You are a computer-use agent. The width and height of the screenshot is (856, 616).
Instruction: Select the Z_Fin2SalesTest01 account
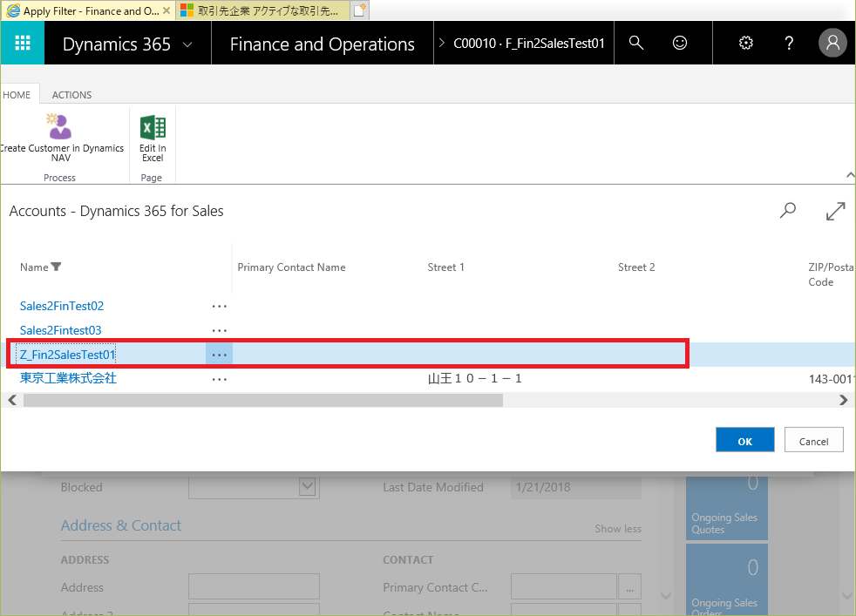68,355
